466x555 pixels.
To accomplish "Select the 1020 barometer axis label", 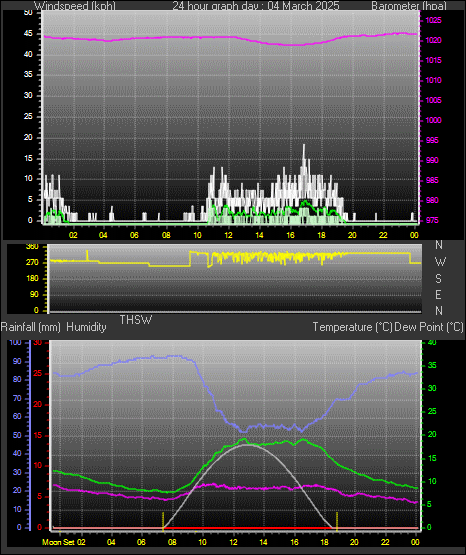I will (x=433, y=40).
